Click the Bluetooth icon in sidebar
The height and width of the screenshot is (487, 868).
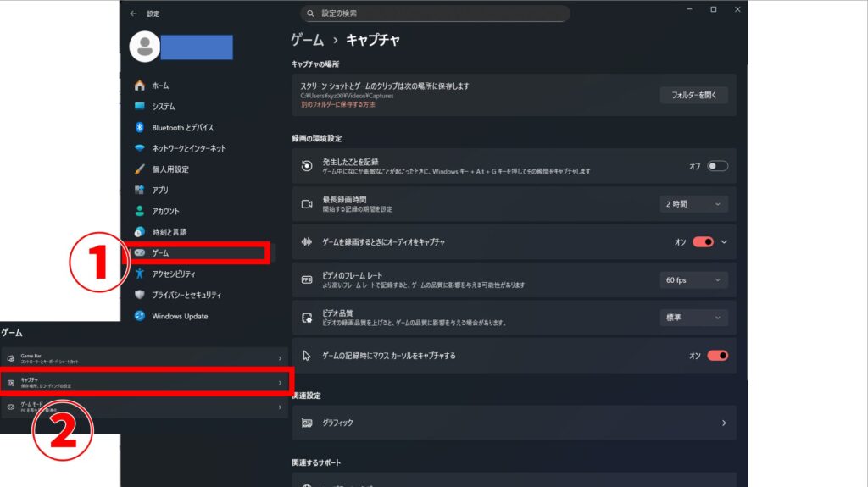click(x=140, y=127)
